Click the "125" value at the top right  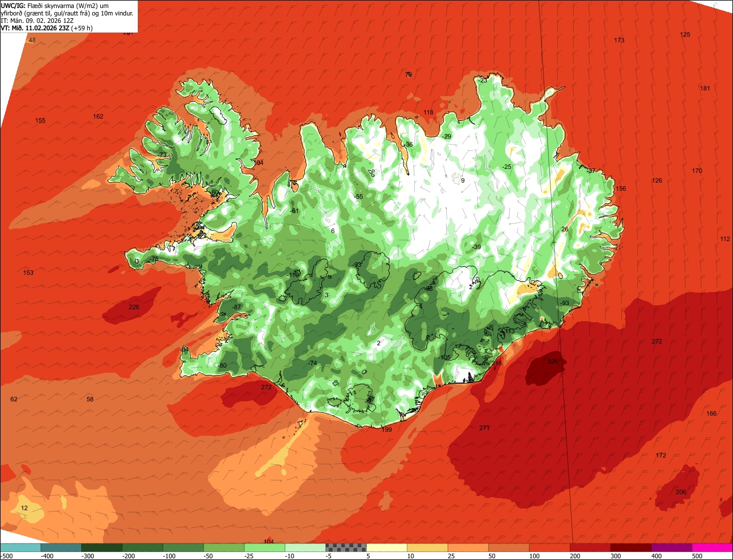685,34
